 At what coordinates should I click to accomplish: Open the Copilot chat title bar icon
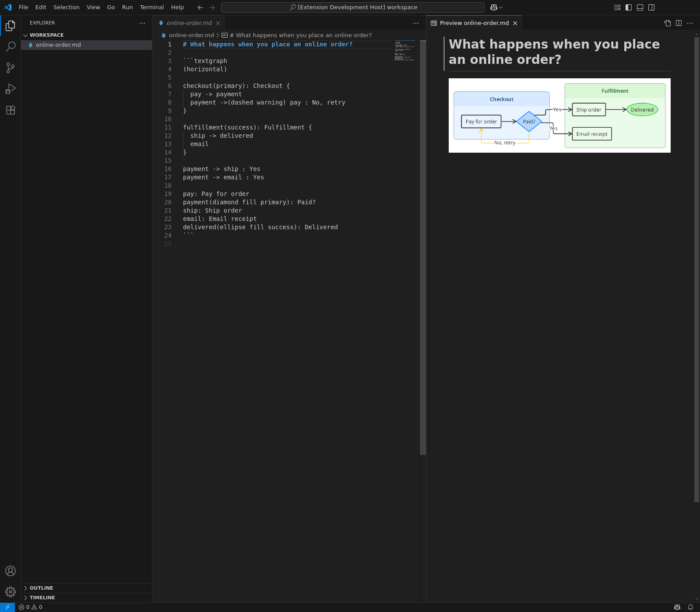[494, 7]
